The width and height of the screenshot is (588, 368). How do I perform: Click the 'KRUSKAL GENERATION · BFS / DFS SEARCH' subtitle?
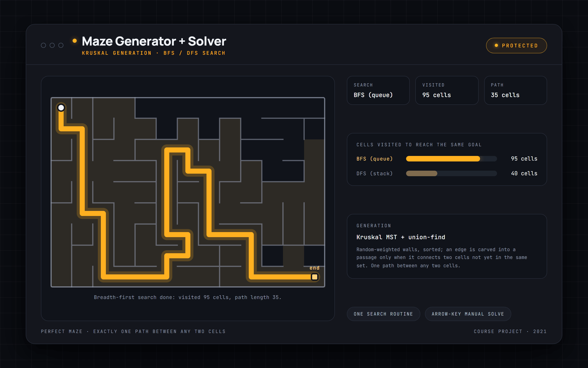[x=154, y=53]
